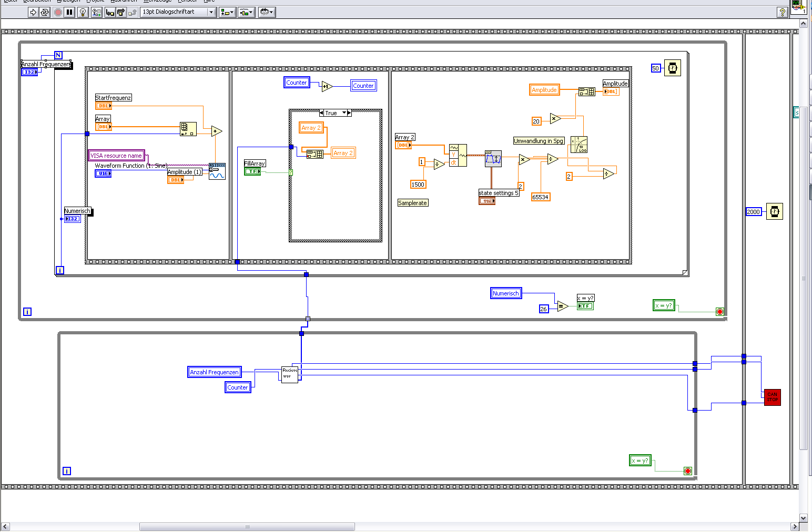Click the horizontal scrollbar right arrow
Screen dimensions: 812x532
tap(795, 527)
